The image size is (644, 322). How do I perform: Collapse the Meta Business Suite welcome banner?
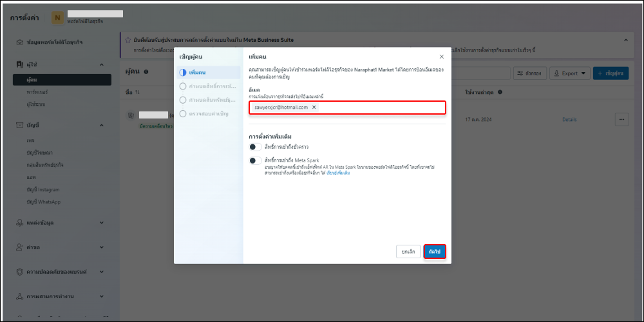626,40
